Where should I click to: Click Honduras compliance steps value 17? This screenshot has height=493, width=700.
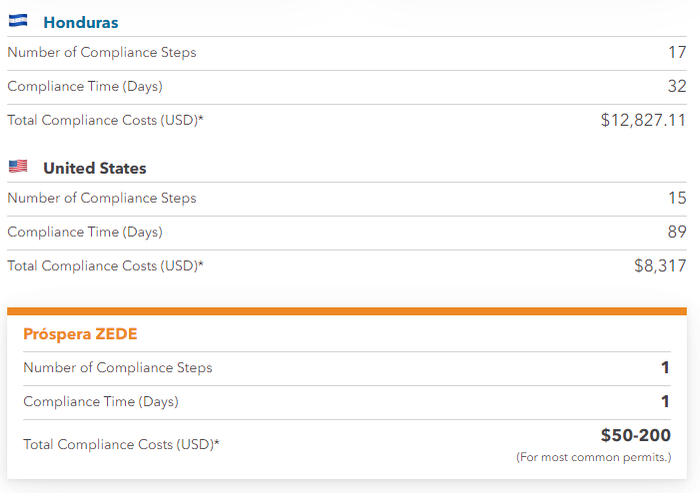coord(677,52)
